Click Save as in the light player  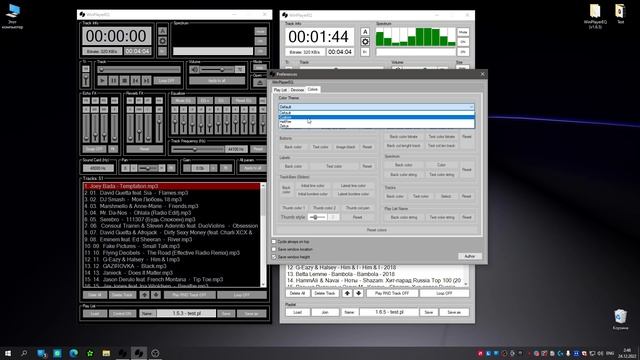[454, 312]
